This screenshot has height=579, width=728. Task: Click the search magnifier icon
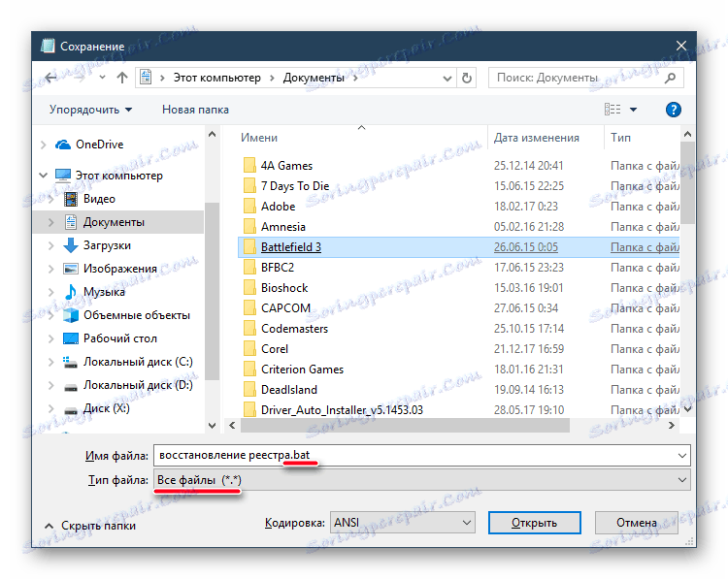[670, 78]
